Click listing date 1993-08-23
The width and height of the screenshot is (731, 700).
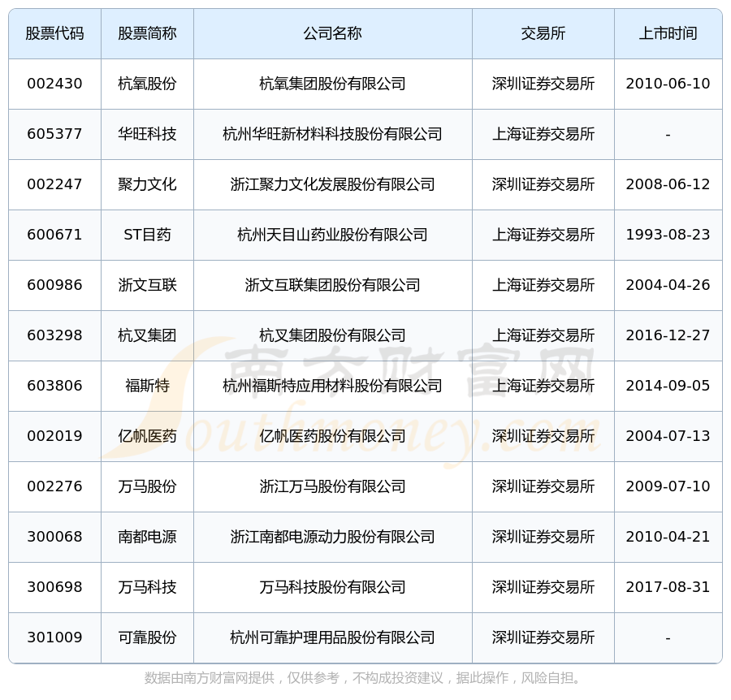pos(668,235)
